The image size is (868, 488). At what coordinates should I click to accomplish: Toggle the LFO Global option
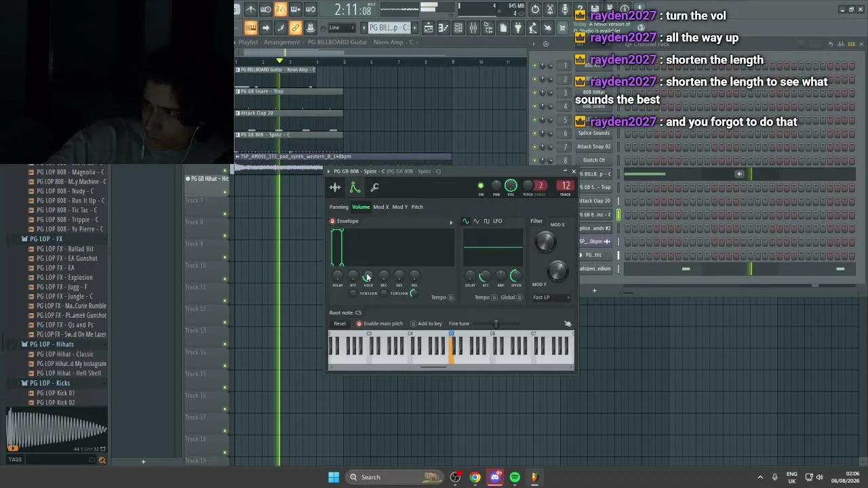click(x=519, y=298)
